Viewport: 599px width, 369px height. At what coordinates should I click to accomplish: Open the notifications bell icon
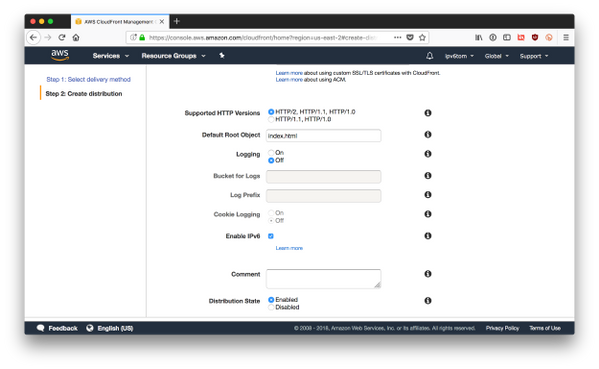coord(429,56)
